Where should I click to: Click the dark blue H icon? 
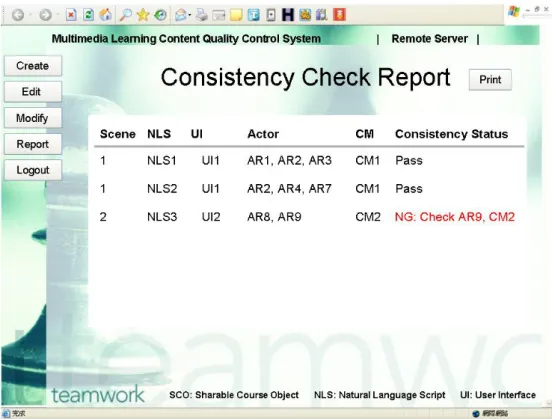pos(288,15)
